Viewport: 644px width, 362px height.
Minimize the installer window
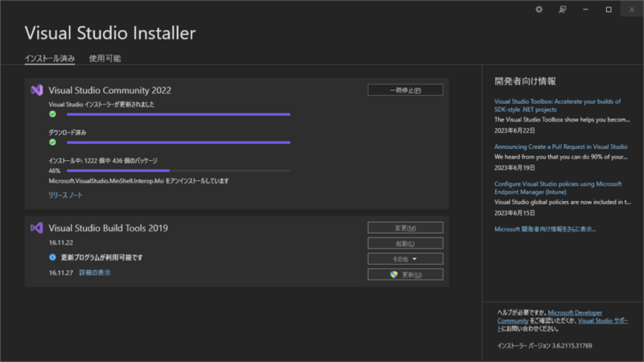pyautogui.click(x=586, y=10)
